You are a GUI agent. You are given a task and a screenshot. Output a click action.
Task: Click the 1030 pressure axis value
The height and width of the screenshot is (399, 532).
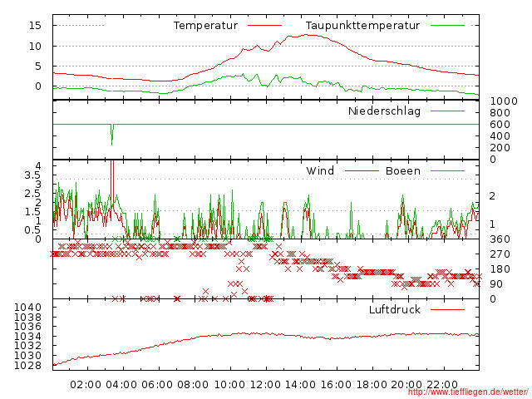point(27,356)
